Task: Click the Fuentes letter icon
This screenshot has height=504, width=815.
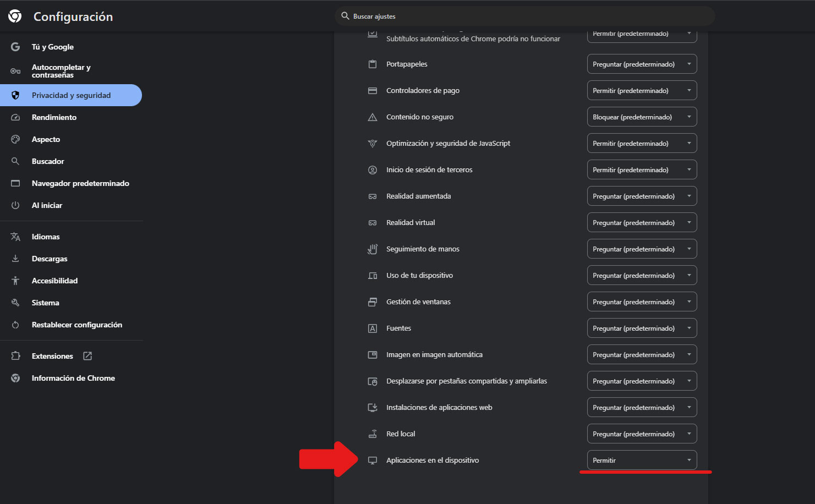Action: click(373, 328)
